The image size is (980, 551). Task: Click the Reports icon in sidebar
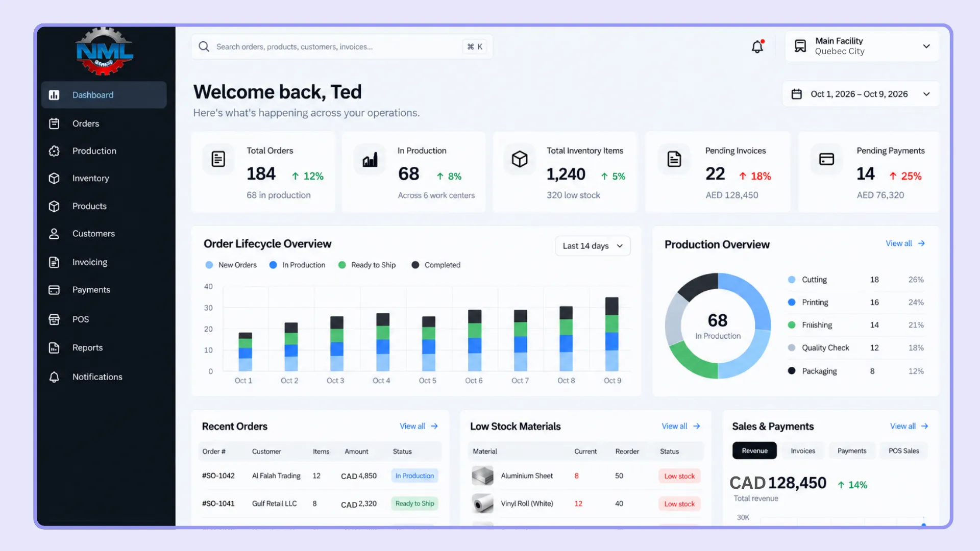point(54,348)
